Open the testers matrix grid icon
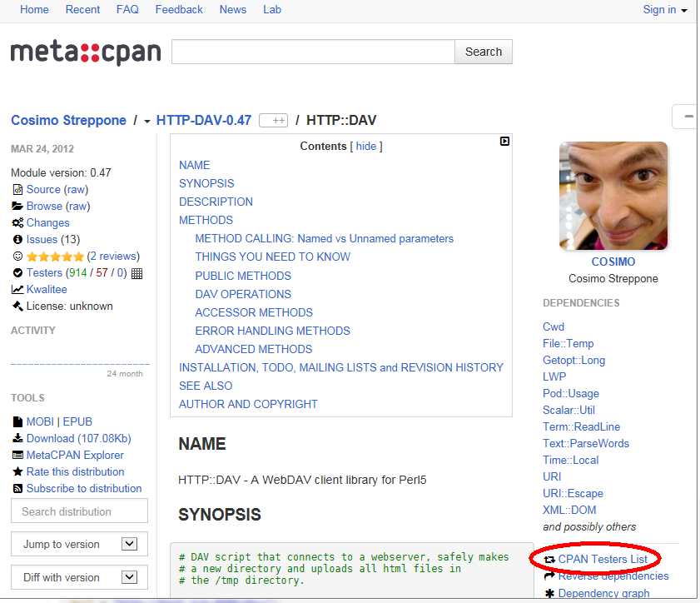 click(x=137, y=273)
